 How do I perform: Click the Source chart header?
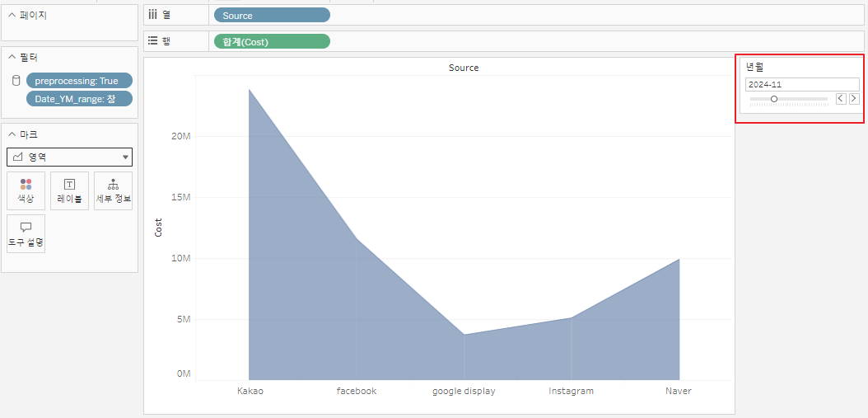464,68
